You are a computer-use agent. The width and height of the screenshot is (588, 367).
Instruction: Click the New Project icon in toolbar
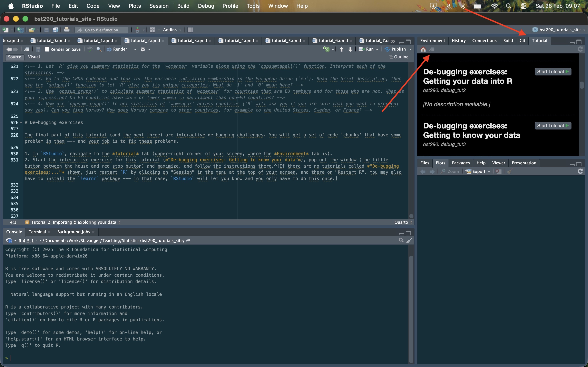20,30
